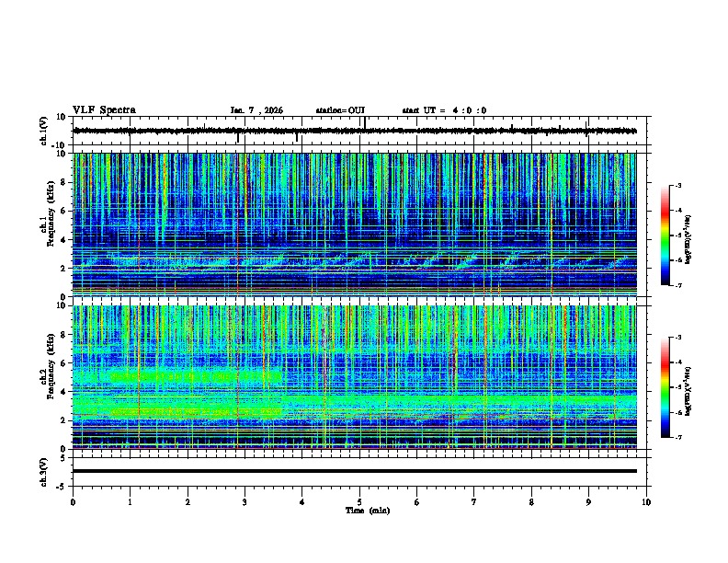Click the 'start UT = 4:0:0' label
728x563 pixels.
444,110
